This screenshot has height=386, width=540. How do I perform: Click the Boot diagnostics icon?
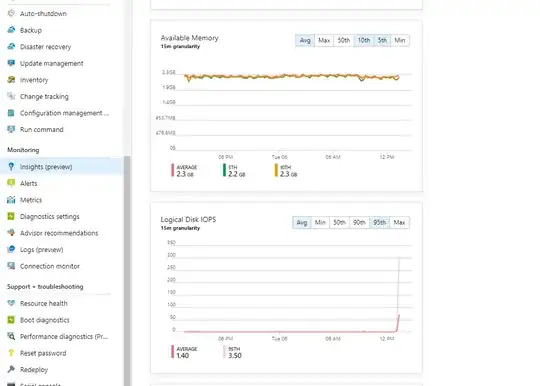(11, 320)
